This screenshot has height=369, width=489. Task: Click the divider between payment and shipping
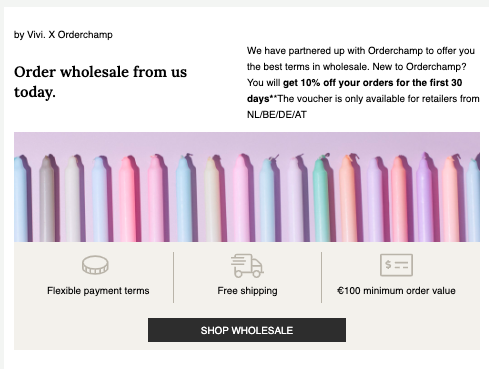(173, 277)
